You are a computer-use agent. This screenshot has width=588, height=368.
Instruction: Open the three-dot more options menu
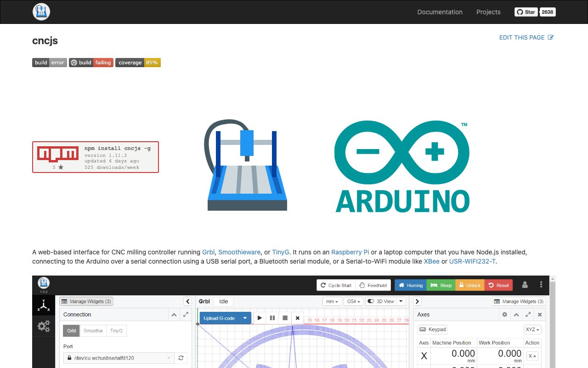541,285
